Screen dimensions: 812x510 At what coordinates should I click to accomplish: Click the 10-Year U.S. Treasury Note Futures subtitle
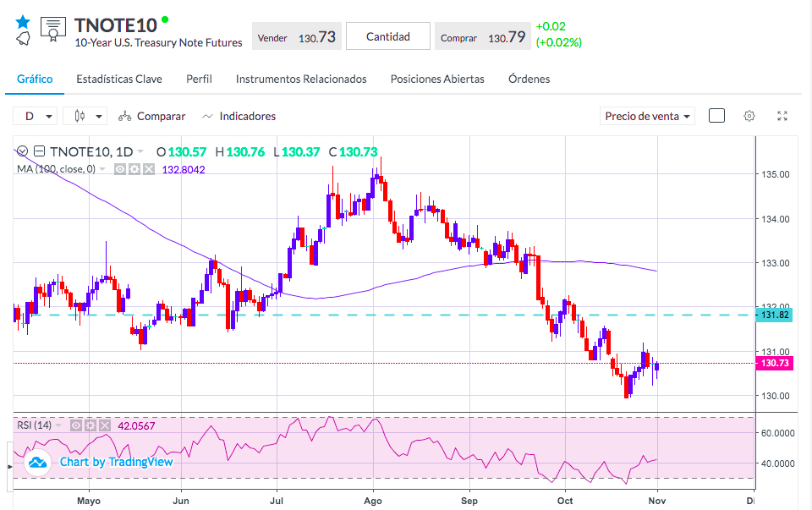(x=158, y=42)
